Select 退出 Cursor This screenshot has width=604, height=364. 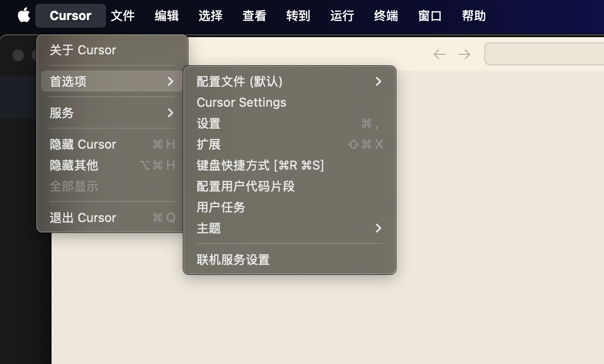point(112,218)
